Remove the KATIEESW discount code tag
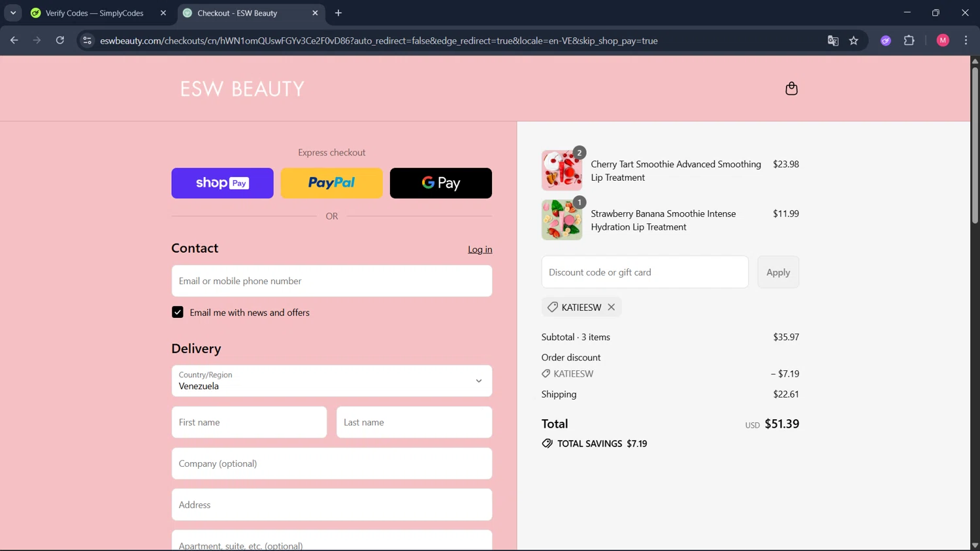The image size is (980, 551). click(x=611, y=307)
